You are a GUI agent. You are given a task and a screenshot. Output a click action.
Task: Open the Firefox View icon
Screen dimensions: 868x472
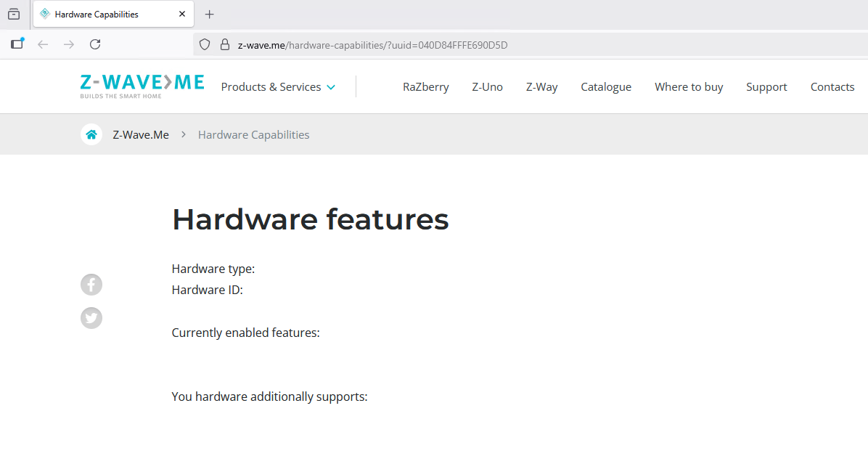(x=14, y=15)
